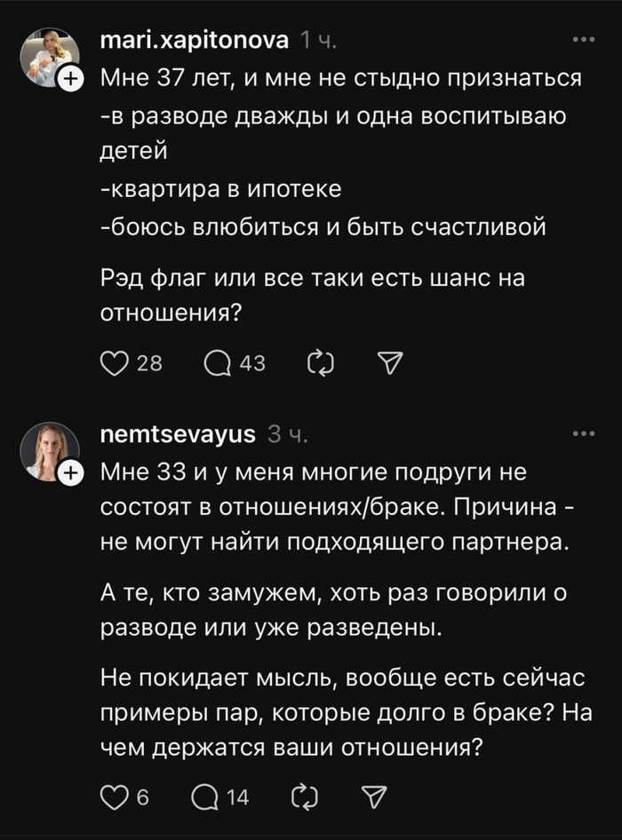The image size is (622, 840).
Task: Like the nemtsevayus post
Action: tap(114, 796)
